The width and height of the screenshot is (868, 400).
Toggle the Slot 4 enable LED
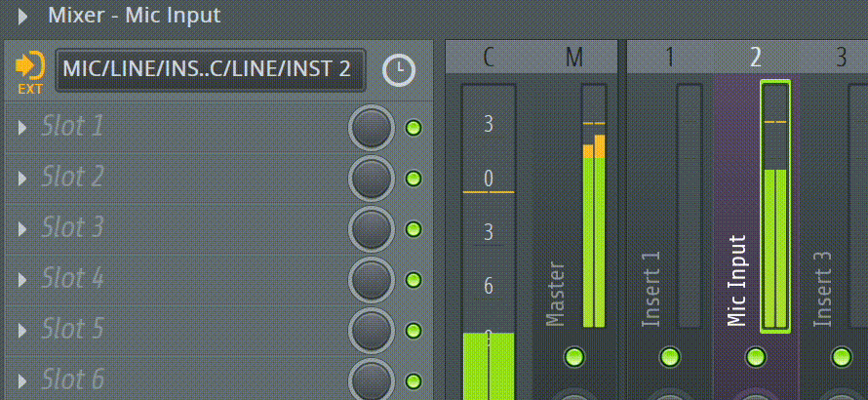click(x=414, y=280)
